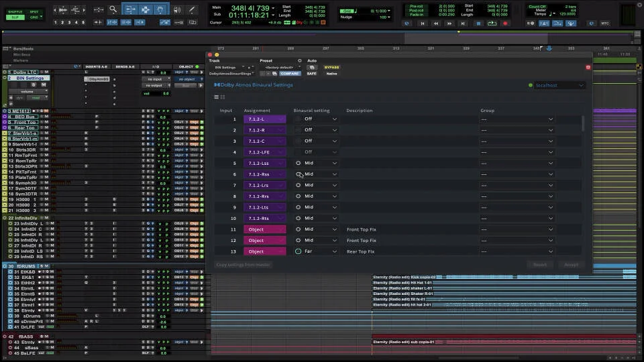
Task: Mute the BIN Settings track
Action: pyautogui.click(x=43, y=84)
